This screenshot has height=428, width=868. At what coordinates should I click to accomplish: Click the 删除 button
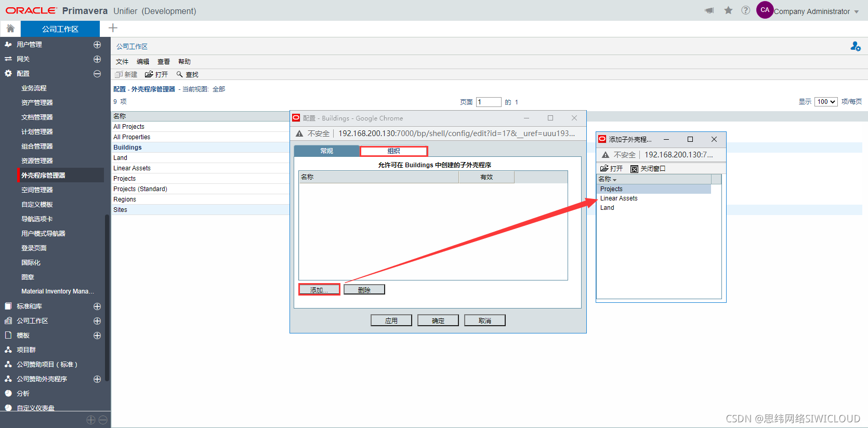[x=364, y=290]
